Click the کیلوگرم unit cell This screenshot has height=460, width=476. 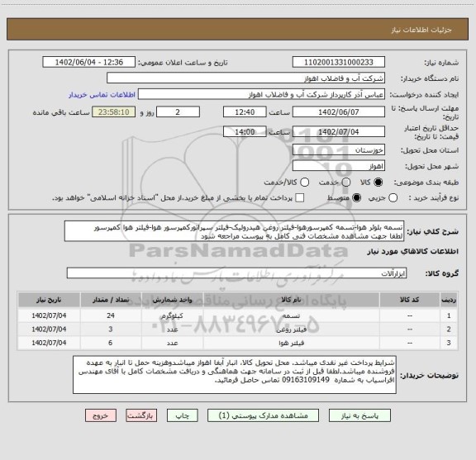click(x=172, y=315)
